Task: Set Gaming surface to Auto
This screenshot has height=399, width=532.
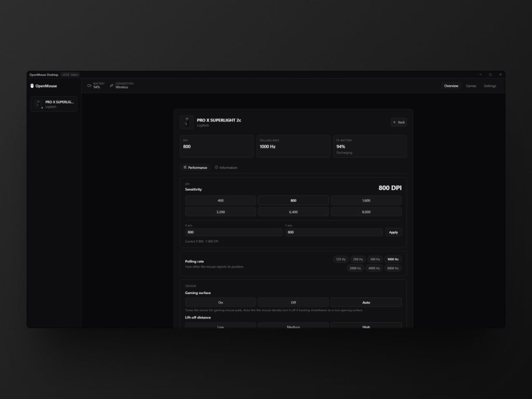Action: (x=366, y=302)
